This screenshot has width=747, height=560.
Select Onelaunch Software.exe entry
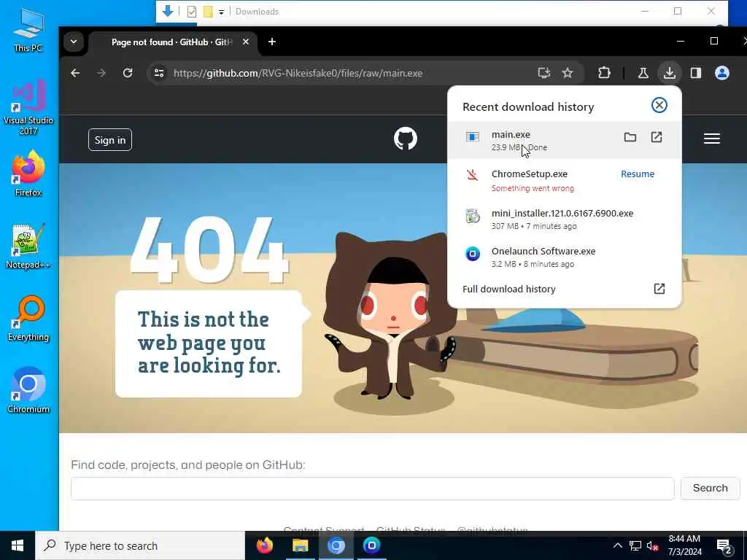click(564, 257)
